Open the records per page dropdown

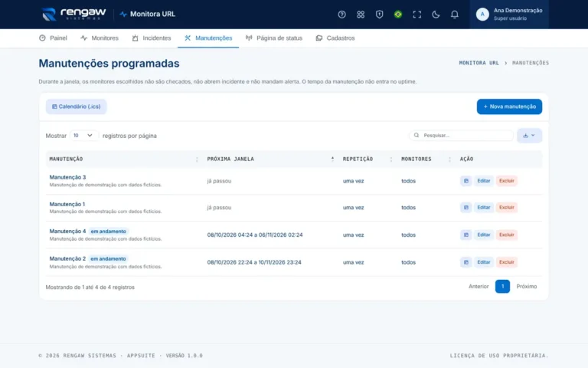[83, 136]
